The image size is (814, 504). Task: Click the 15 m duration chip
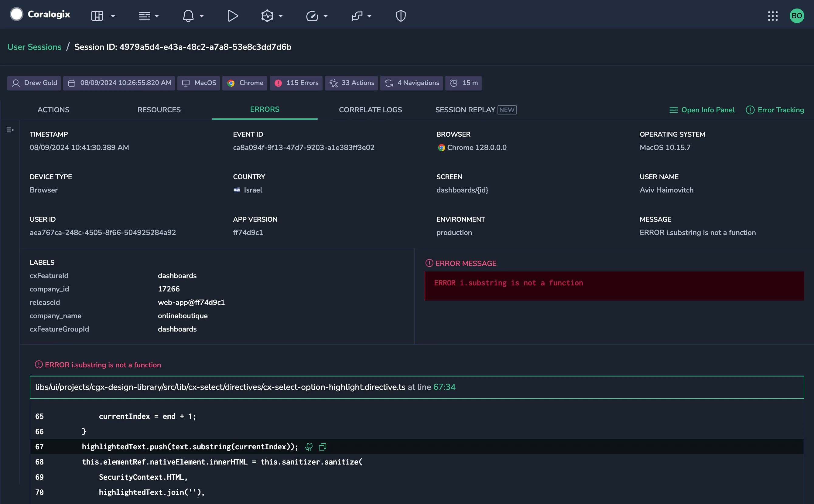[463, 83]
